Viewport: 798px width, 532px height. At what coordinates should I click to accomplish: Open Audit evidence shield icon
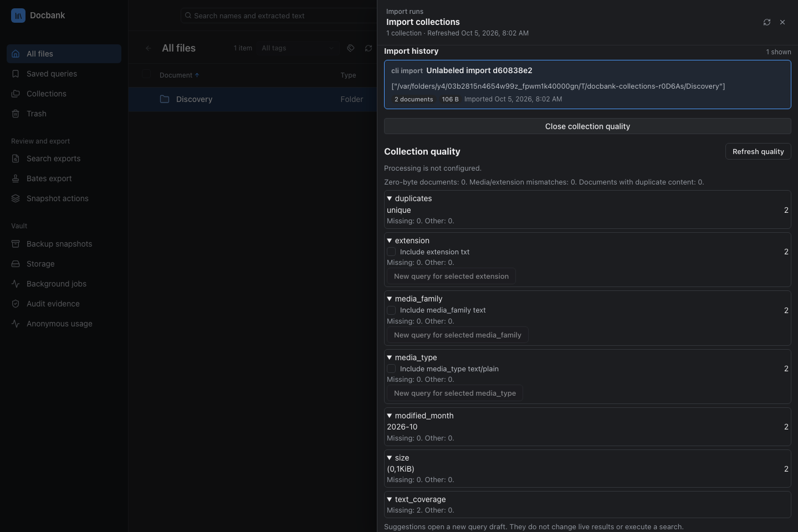coord(16,304)
